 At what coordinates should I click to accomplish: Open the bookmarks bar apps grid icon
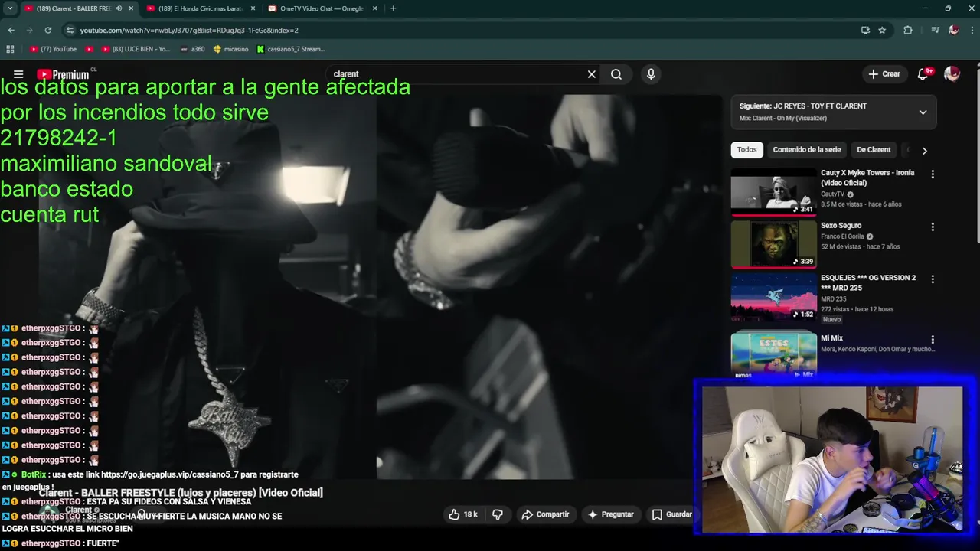[10, 49]
